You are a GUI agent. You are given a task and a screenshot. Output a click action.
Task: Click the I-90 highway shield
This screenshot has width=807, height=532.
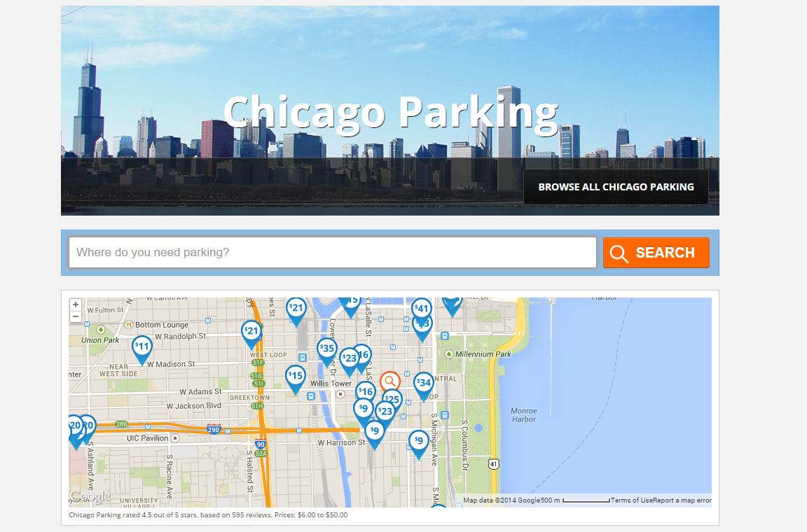[x=261, y=444]
